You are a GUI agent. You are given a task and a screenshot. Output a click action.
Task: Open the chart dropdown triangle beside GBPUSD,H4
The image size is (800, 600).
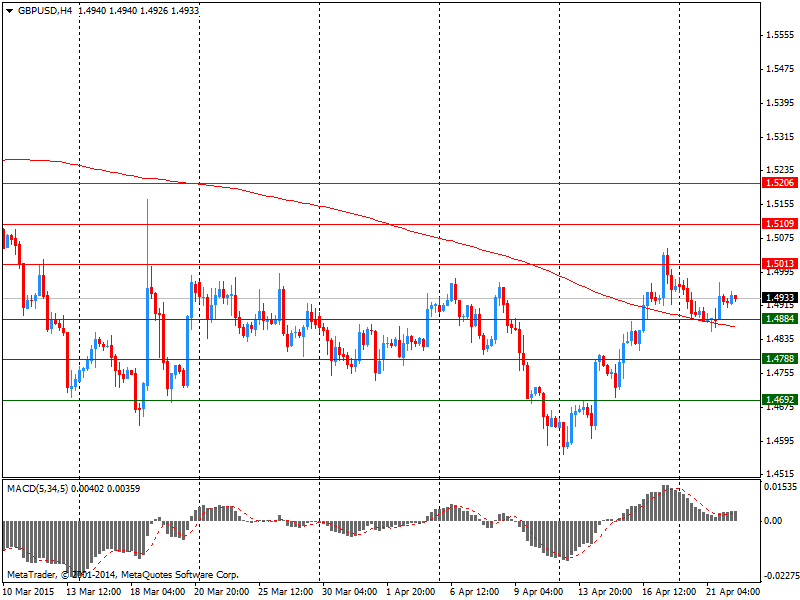10,10
